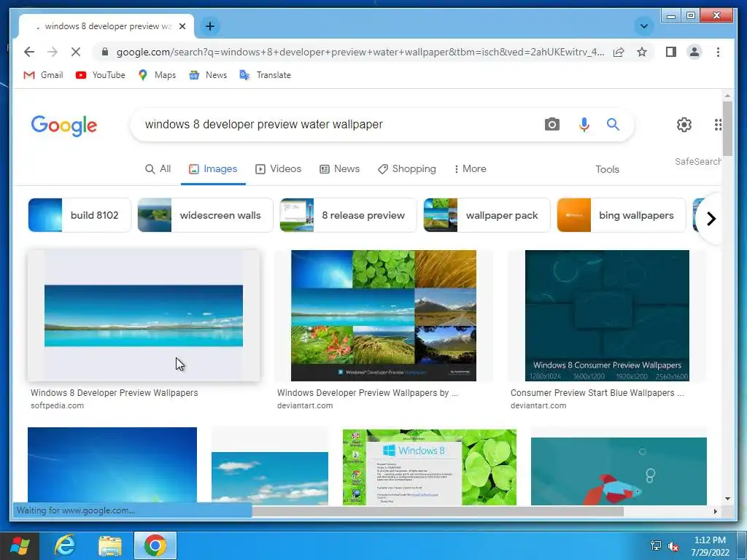Open Translate bookmark
Viewport: 747px width, 560px height.
pos(266,75)
